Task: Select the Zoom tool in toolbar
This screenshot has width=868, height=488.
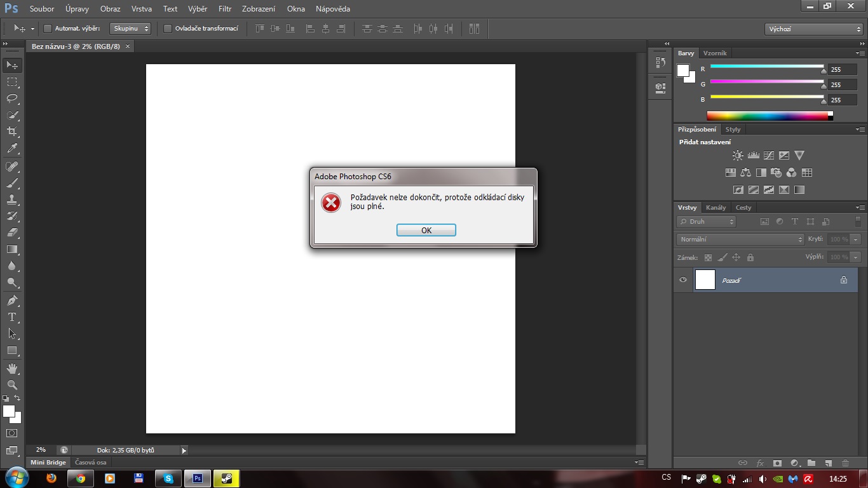Action: 12,384
